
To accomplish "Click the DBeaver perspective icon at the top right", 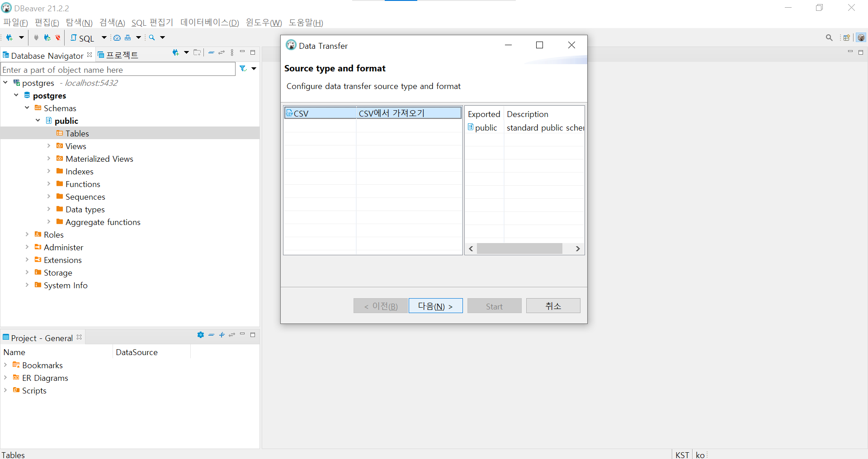I will point(861,37).
